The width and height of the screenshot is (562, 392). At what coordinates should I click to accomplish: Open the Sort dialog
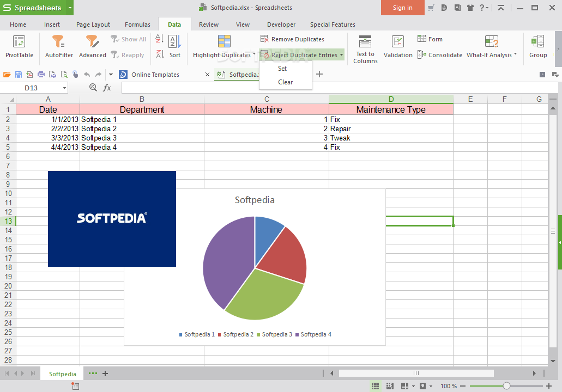175,46
